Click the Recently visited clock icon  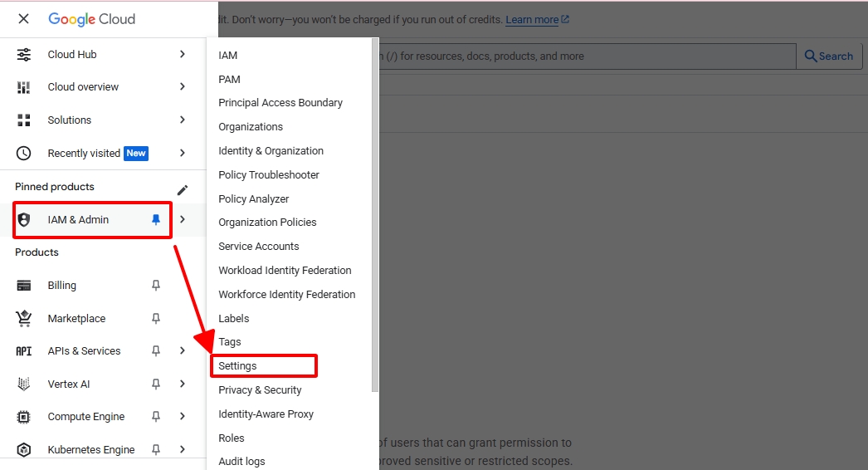point(24,153)
